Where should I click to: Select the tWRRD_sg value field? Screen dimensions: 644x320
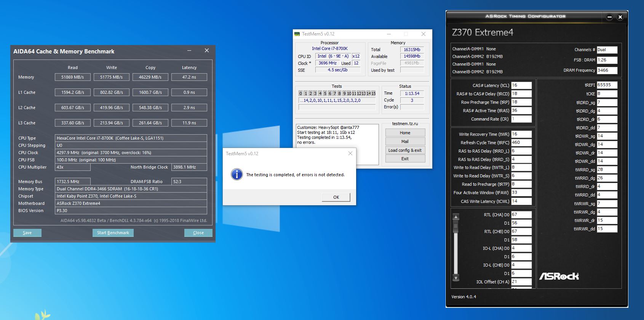point(607,170)
